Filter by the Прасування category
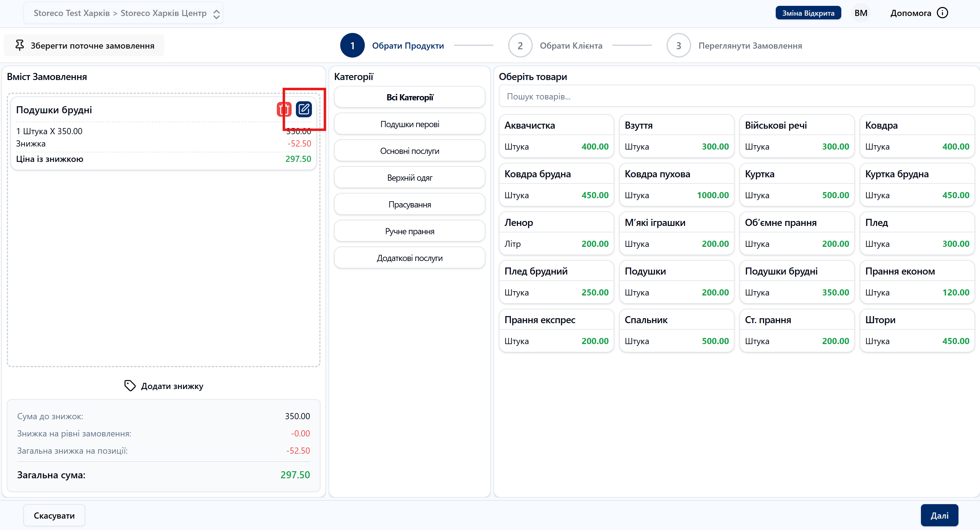Image resolution: width=980 pixels, height=530 pixels. (409, 204)
